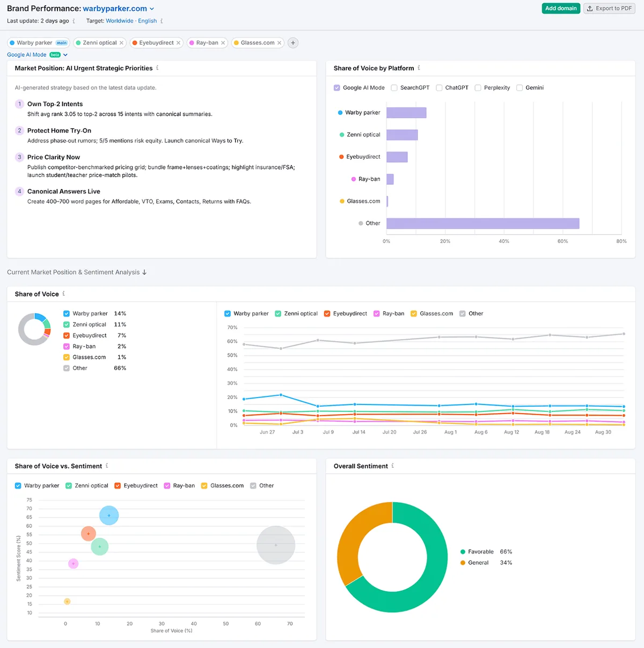Open the Worldwide target location link
The image size is (644, 648).
tap(120, 21)
